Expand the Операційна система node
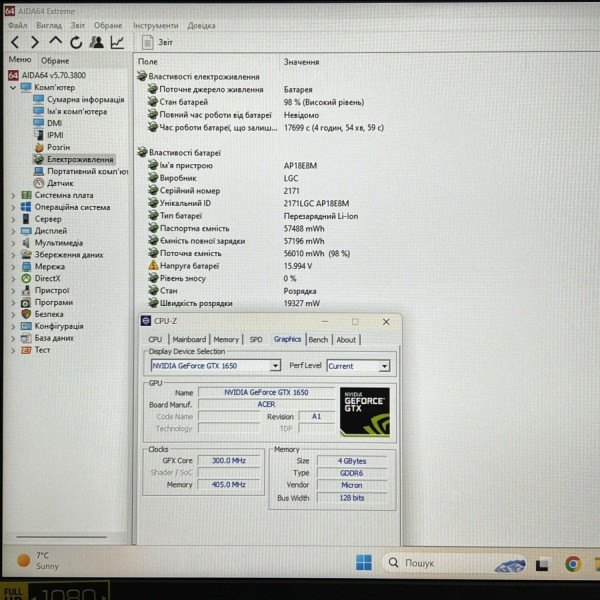 (13, 207)
